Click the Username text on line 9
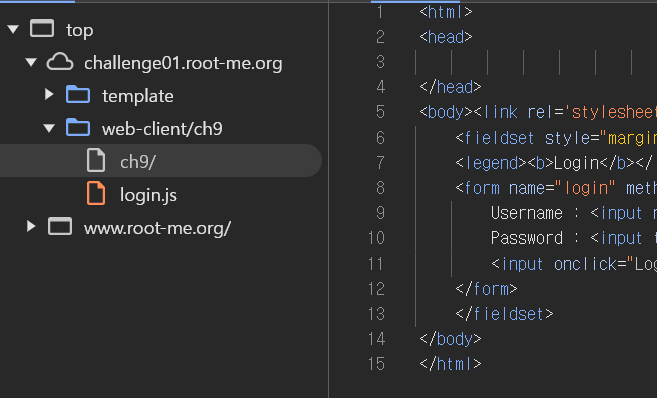 [527, 213]
